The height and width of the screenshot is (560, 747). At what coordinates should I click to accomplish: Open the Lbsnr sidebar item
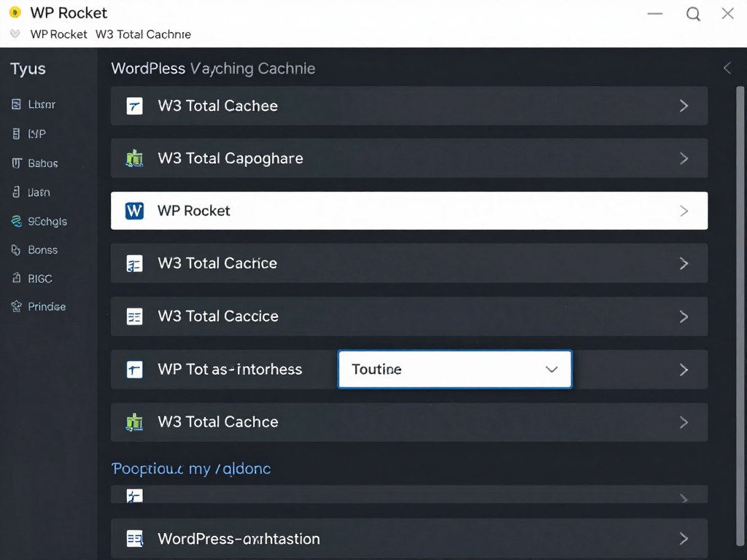point(42,104)
